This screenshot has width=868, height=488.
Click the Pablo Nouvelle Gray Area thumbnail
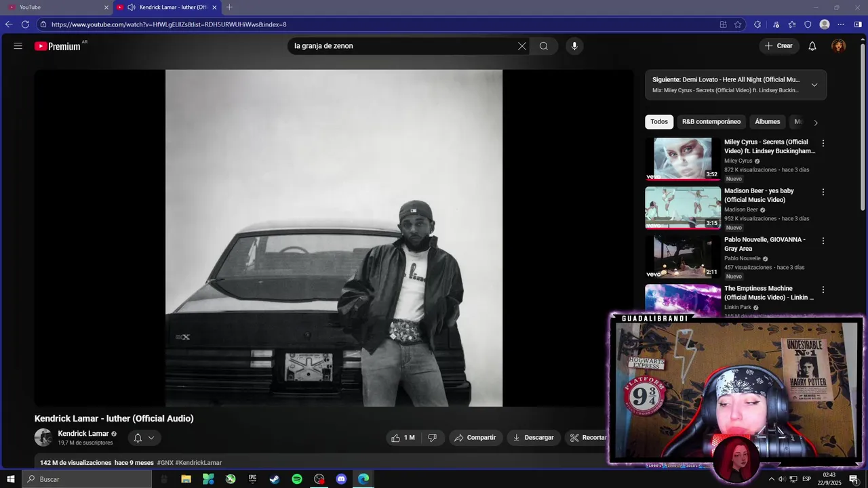[683, 257]
